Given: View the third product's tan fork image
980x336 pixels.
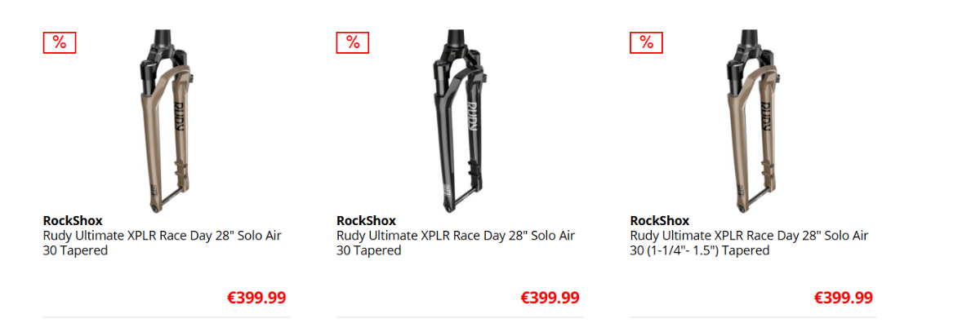Looking at the screenshot, I should pyautogui.click(x=754, y=121).
